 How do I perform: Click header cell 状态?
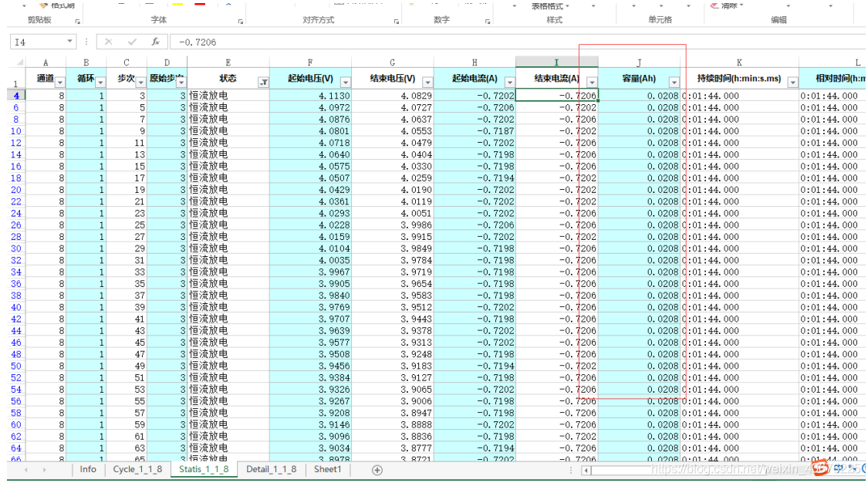(228, 79)
